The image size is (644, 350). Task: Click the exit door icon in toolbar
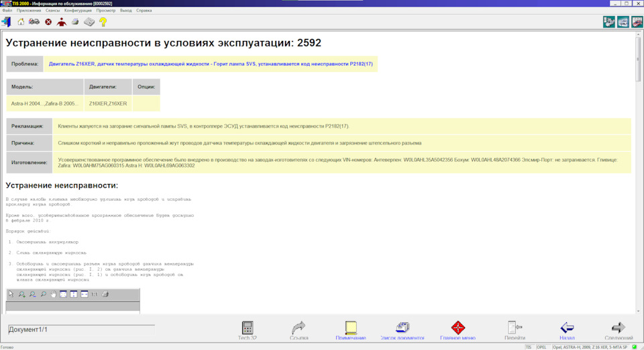pos(7,21)
